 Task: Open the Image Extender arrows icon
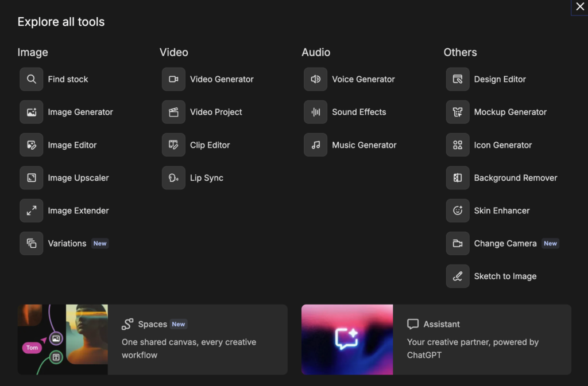[32, 210]
